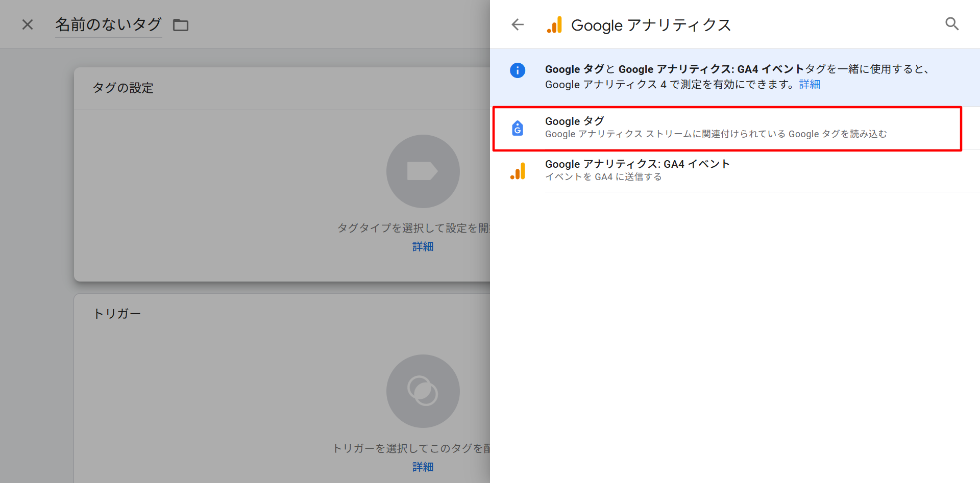Close the untitled tag editor

tap(28, 24)
